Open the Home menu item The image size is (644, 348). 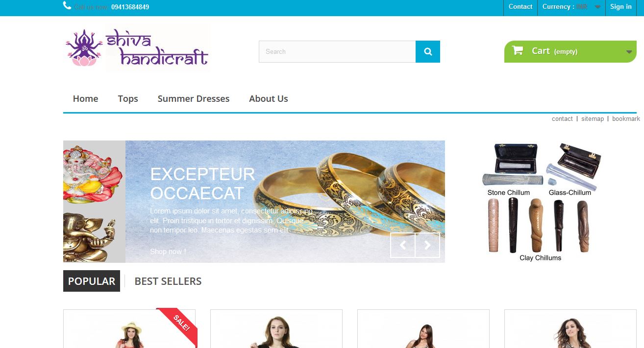pos(85,98)
